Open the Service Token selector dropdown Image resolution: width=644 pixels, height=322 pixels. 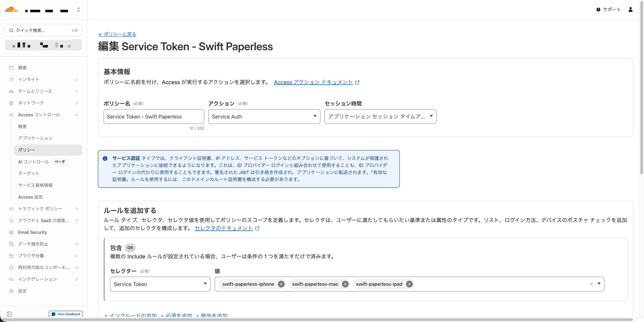click(160, 284)
